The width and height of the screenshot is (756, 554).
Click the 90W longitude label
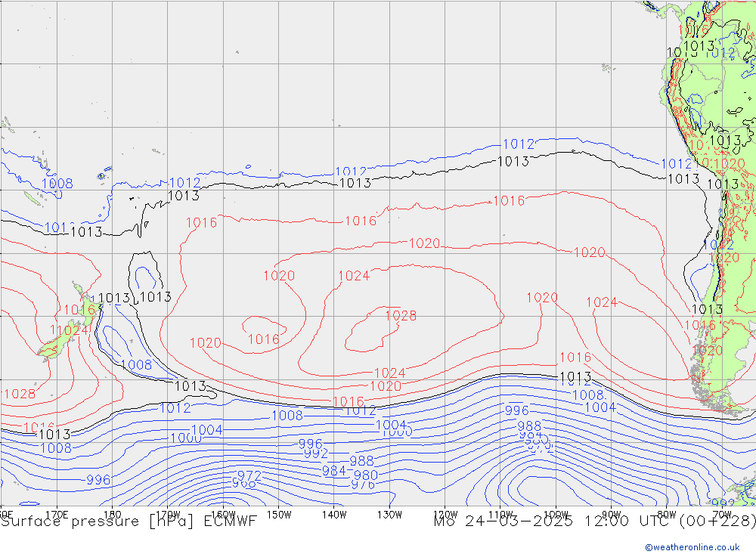click(612, 515)
